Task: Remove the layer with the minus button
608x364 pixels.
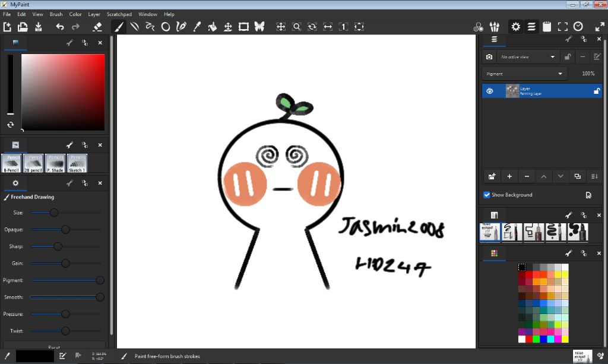Action: [527, 176]
